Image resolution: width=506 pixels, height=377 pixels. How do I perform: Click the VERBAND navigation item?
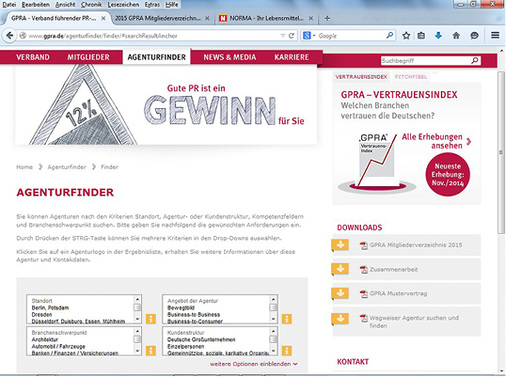33,57
